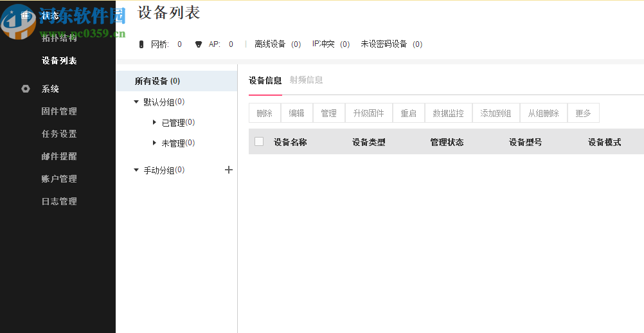Sort by 设备类型 column header
This screenshot has height=333, width=644.
pyautogui.click(x=369, y=142)
